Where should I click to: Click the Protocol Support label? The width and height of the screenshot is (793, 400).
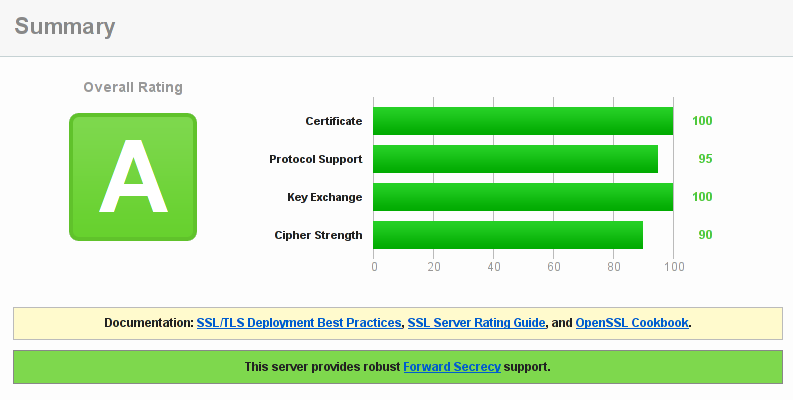[x=316, y=159]
